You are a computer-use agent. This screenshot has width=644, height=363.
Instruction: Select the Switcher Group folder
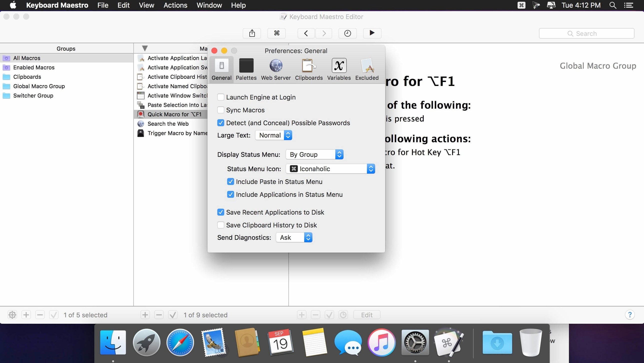[x=67, y=95]
